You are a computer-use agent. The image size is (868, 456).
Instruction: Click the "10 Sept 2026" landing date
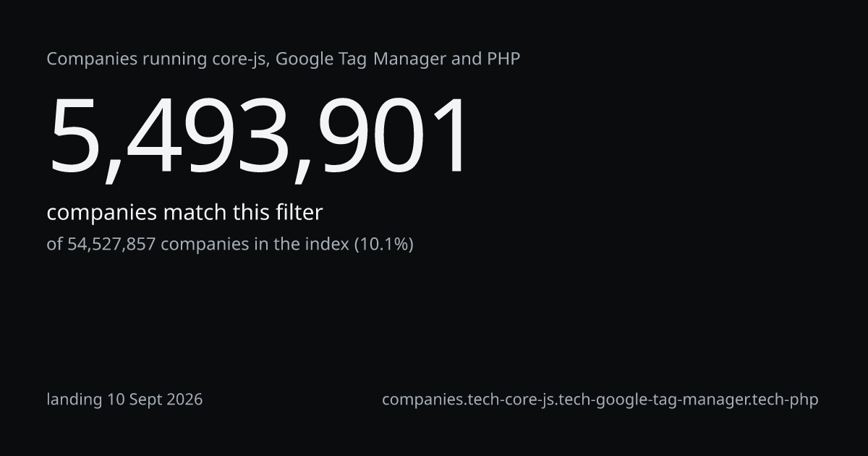pyautogui.click(x=155, y=400)
